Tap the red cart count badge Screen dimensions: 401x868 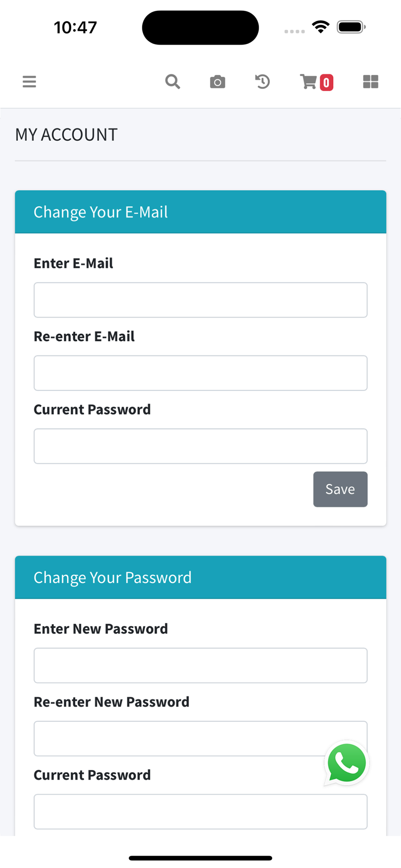[326, 82]
